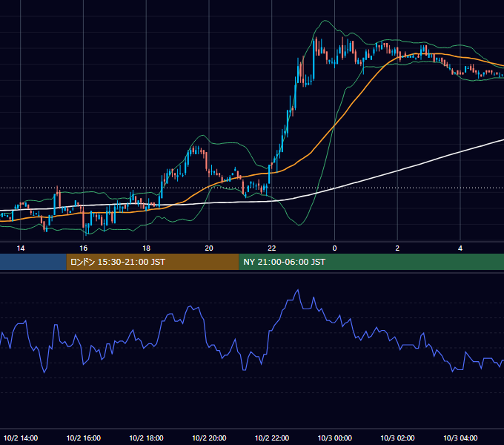Screen dimensions: 504x445
Task: Click the '18' hour label on price chart axis
Action: click(146, 248)
